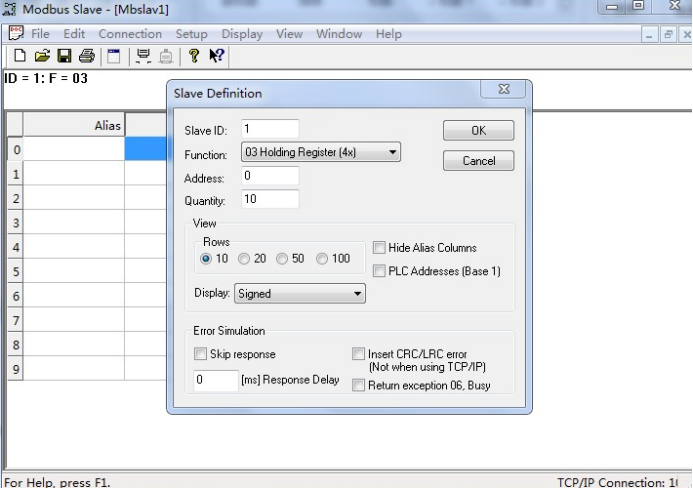
Task: Minimize the inner Mbslav1 document window
Action: pos(649,34)
